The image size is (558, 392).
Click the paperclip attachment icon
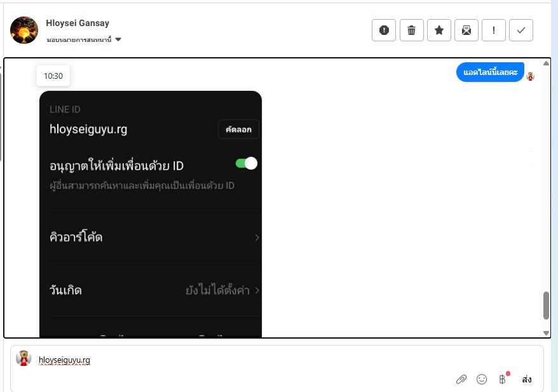click(x=461, y=379)
